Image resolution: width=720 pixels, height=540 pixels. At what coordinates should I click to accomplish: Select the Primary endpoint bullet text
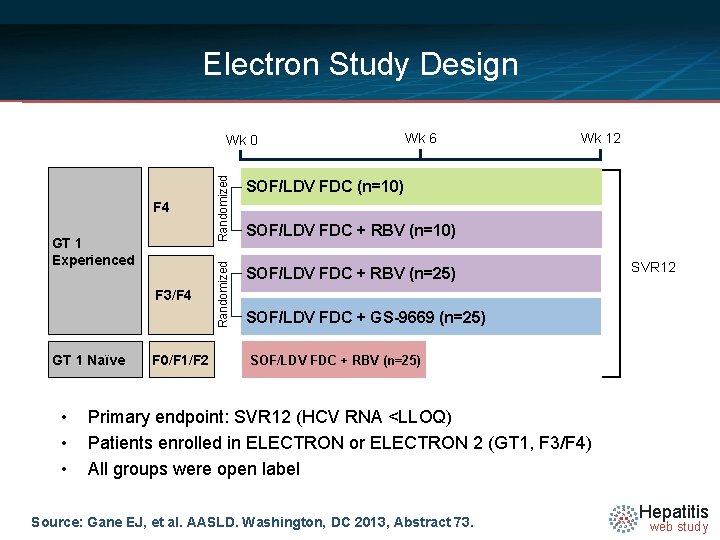[270, 417]
